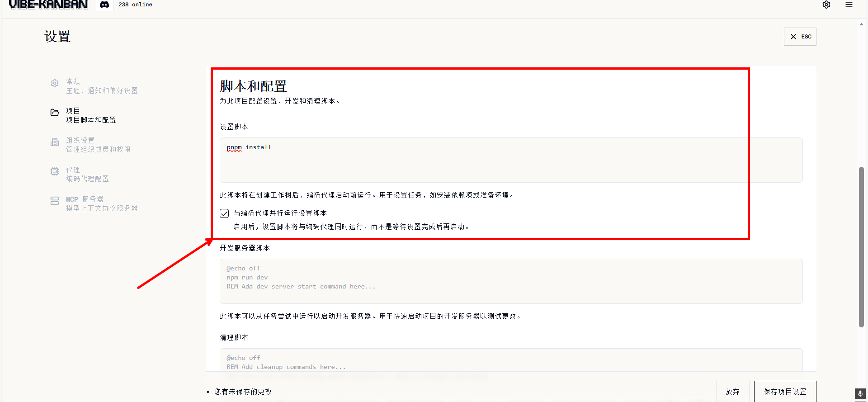
Task: Click the folder icon beside 项目
Action: pyautogui.click(x=55, y=113)
